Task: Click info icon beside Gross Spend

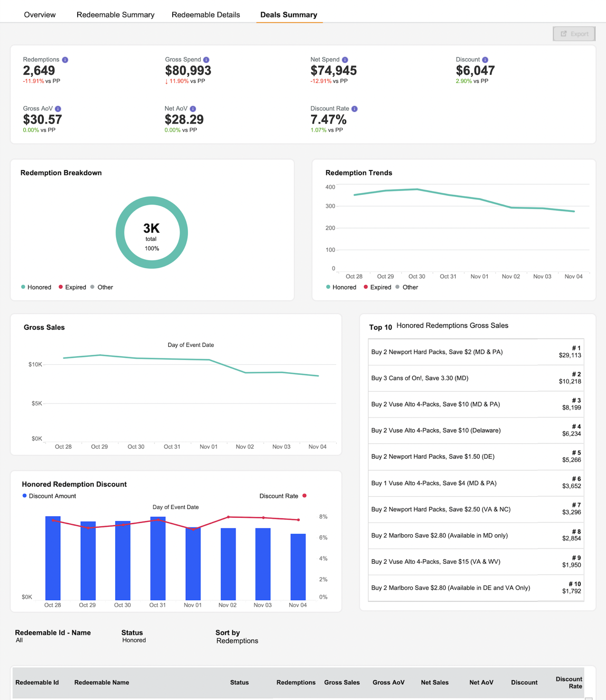Action: click(x=206, y=60)
